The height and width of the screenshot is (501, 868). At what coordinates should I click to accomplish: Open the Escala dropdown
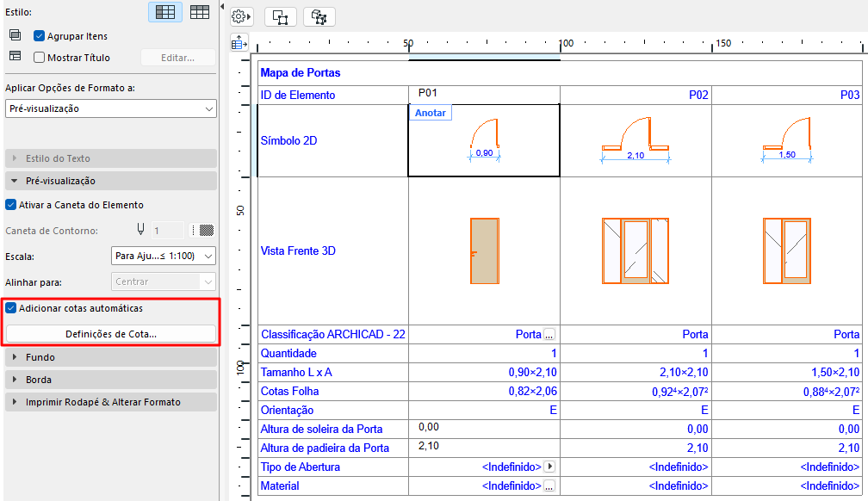point(164,257)
